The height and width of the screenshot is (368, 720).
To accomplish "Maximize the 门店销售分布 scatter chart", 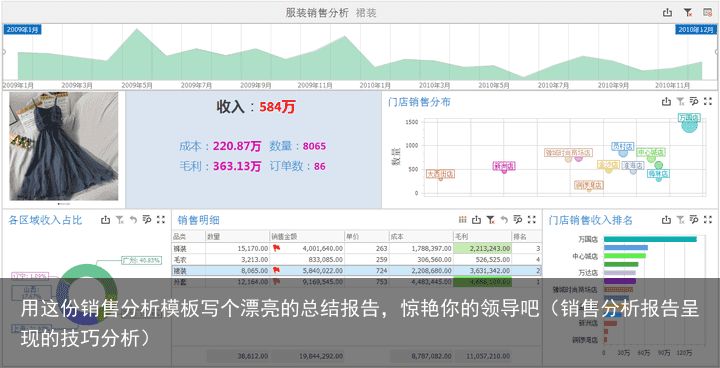I will [708, 102].
